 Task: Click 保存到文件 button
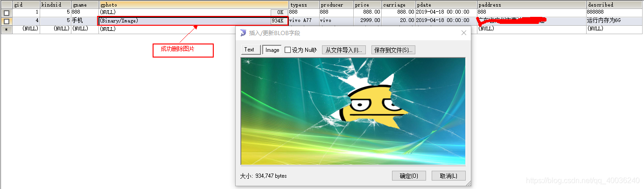393,50
